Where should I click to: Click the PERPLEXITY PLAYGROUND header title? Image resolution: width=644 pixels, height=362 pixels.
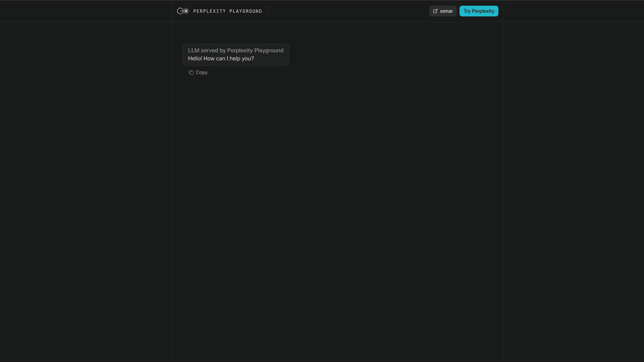tap(227, 11)
